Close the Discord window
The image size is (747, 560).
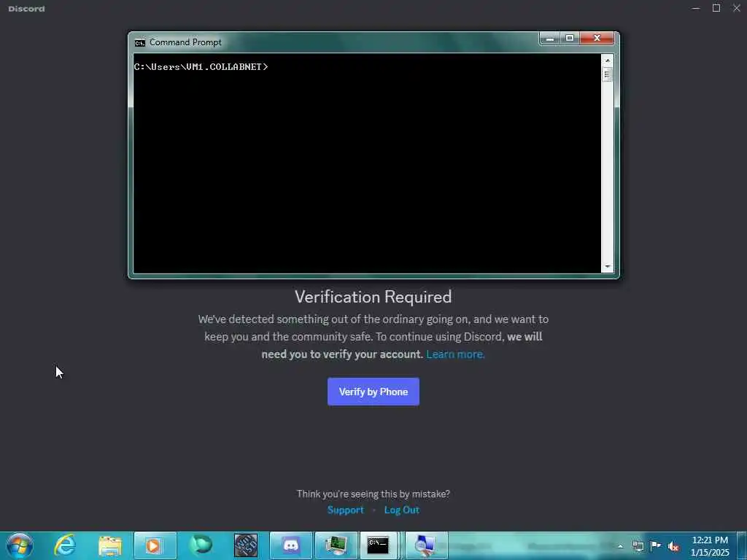(737, 8)
